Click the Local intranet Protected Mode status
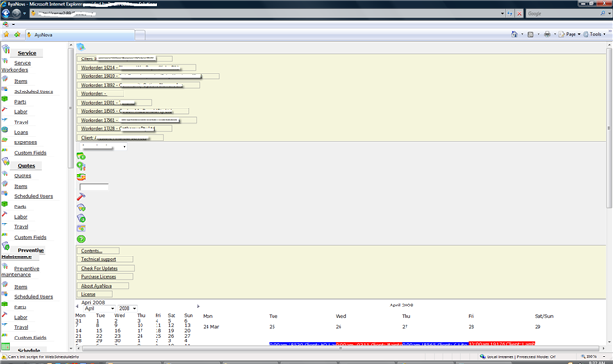The height and width of the screenshot is (364, 613). point(518,356)
